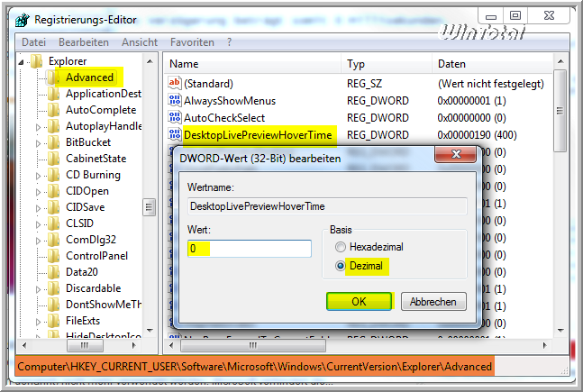Select the CD Burning tree item
This screenshot has width=583, height=392.
coord(93,175)
